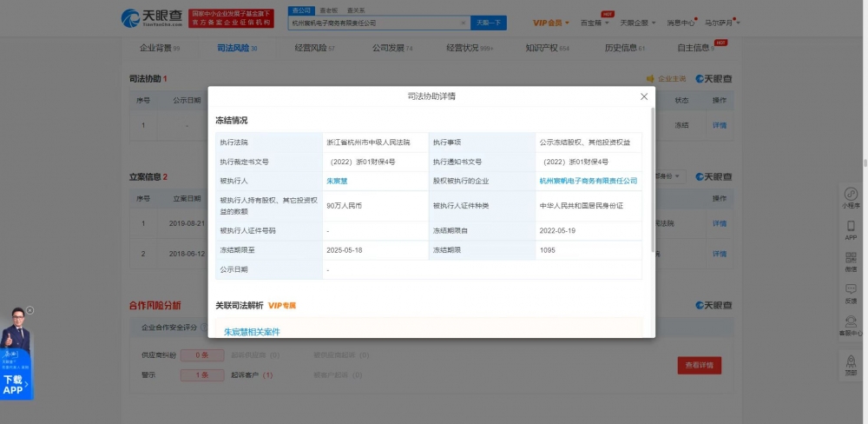Click the 2025-05-18 freeze end date

coord(345,250)
